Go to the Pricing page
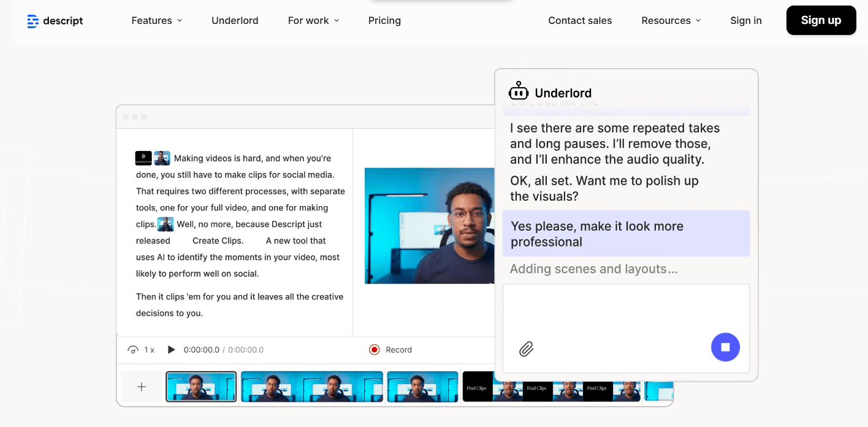 (384, 20)
